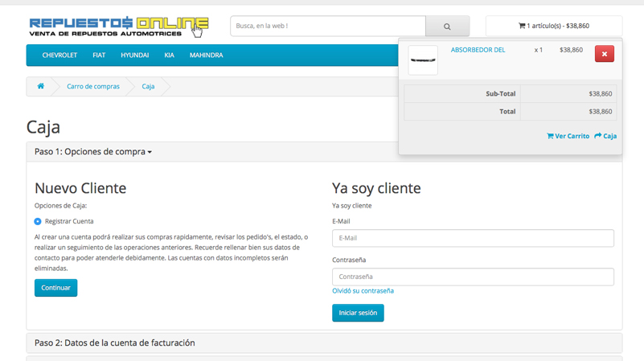The height and width of the screenshot is (361, 644).
Task: Click the Sub-Total amount $38,860
Action: point(600,93)
